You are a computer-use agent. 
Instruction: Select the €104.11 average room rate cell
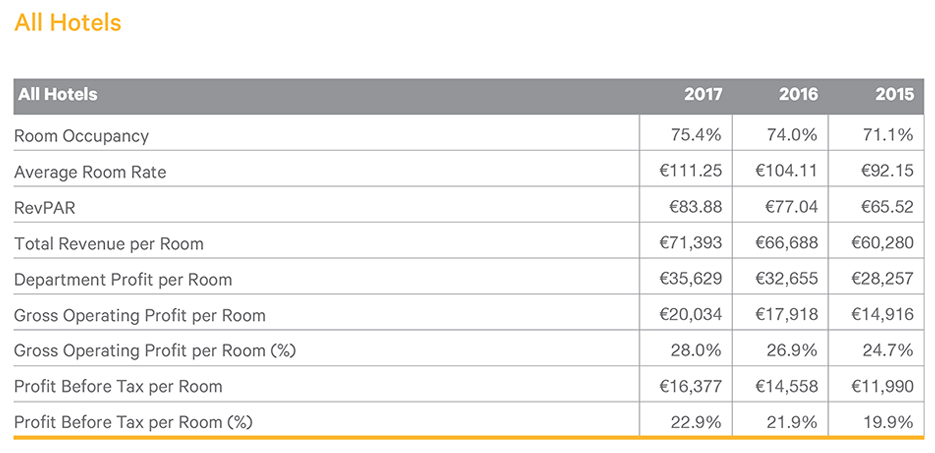coord(786,171)
